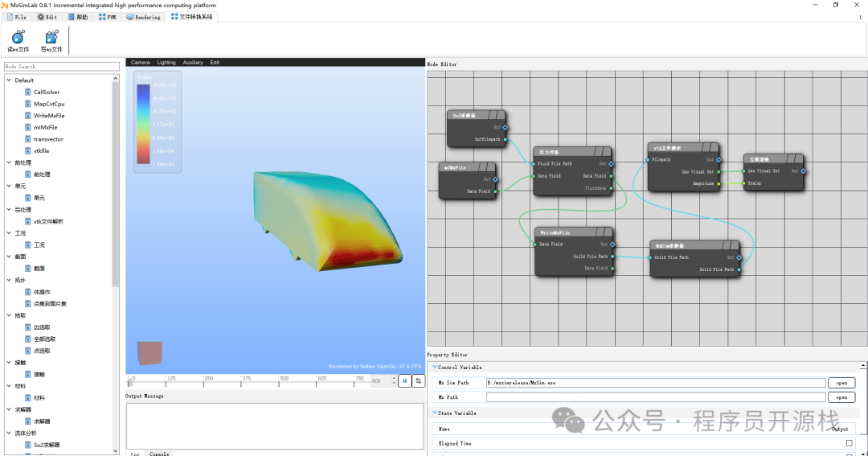The image size is (868, 456).
Task: Click the loop arrows icon beside timeline
Action: 418,381
